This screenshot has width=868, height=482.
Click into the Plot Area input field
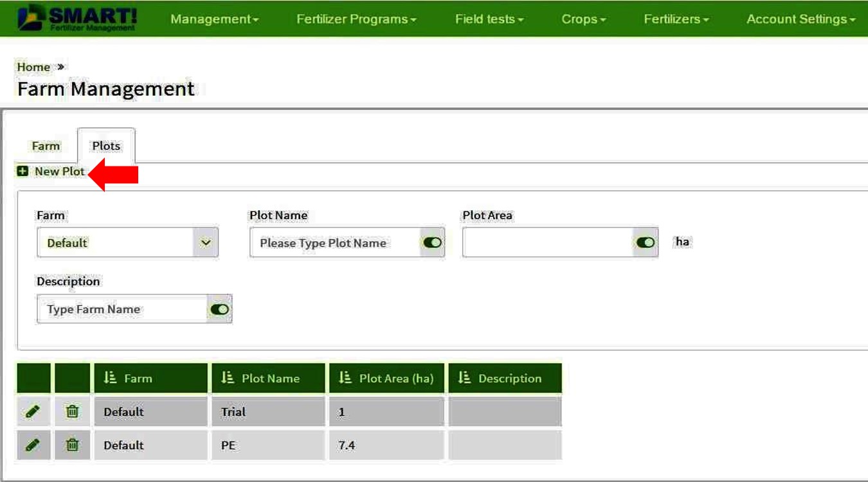(548, 242)
